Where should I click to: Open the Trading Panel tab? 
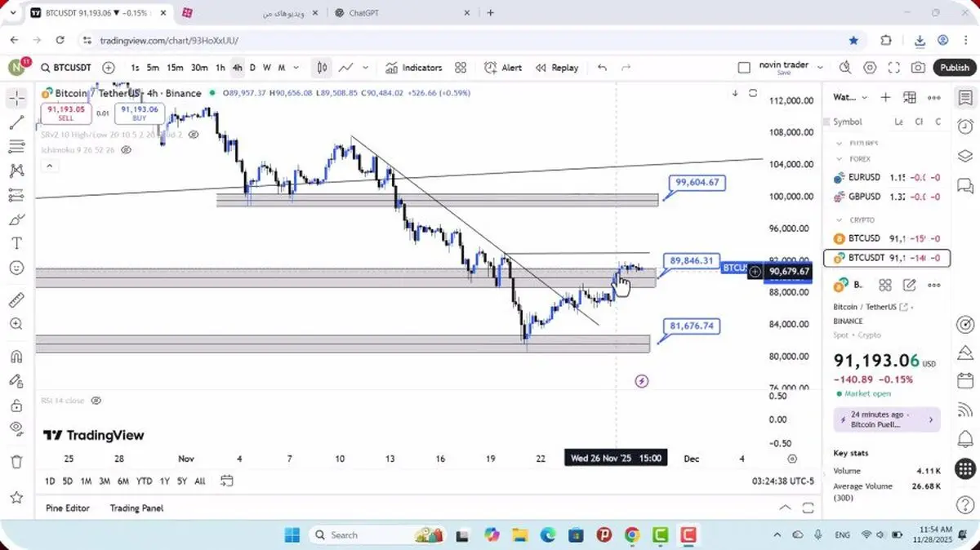coord(136,508)
